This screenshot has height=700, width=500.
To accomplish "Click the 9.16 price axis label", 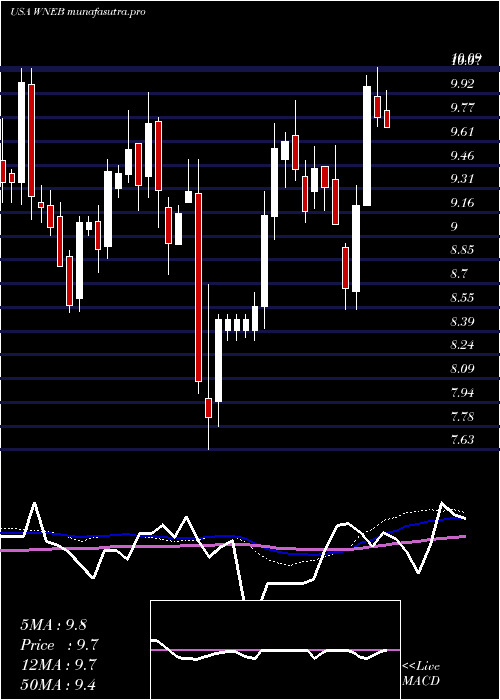I will pyautogui.click(x=463, y=203).
